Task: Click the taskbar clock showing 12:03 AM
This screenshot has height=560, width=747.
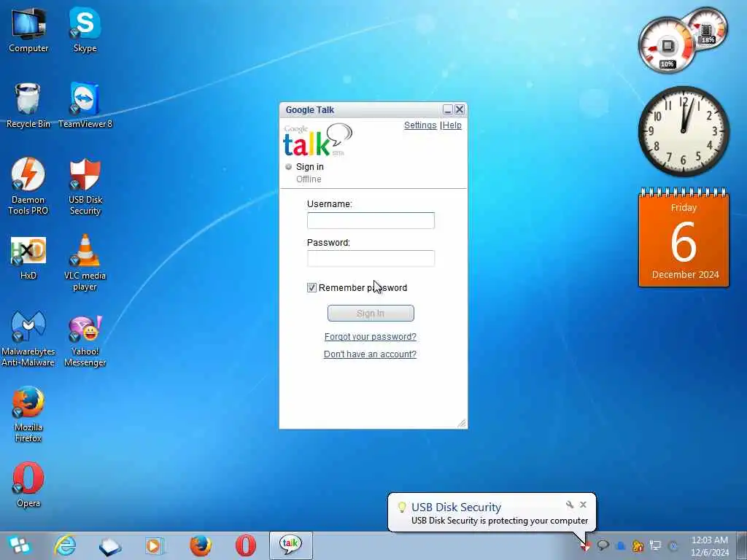Action: 710,545
